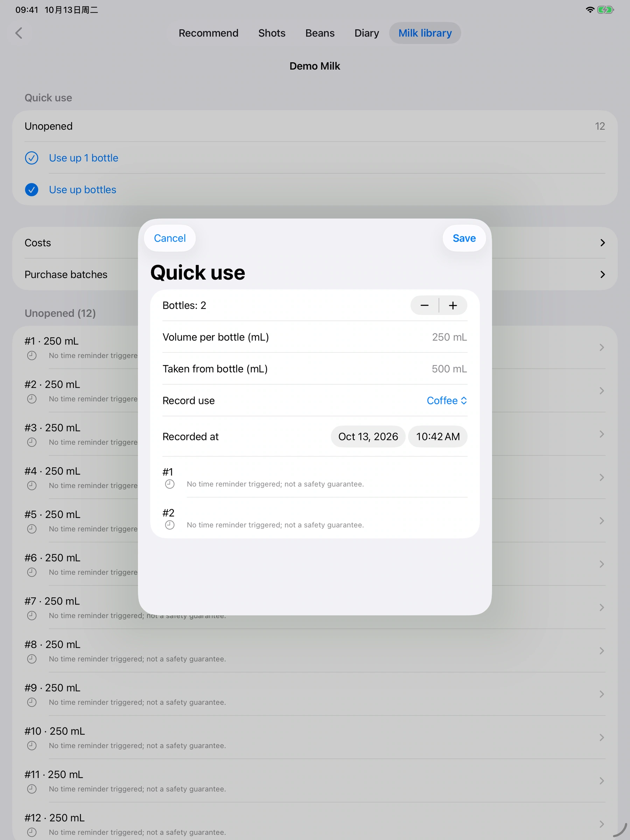Select the 'Use up 1 bottle' circle checkmark
The image size is (630, 840).
[x=31, y=158]
